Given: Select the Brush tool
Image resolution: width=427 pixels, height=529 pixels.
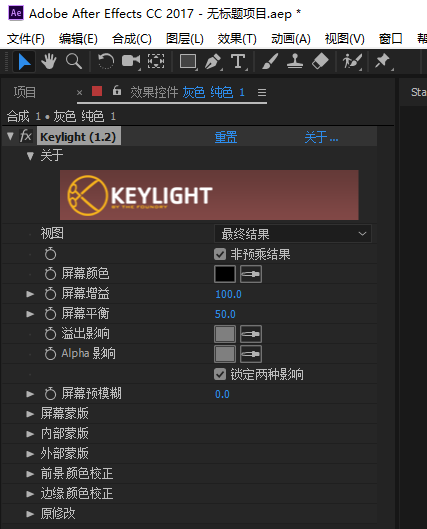Looking at the screenshot, I should 270,62.
